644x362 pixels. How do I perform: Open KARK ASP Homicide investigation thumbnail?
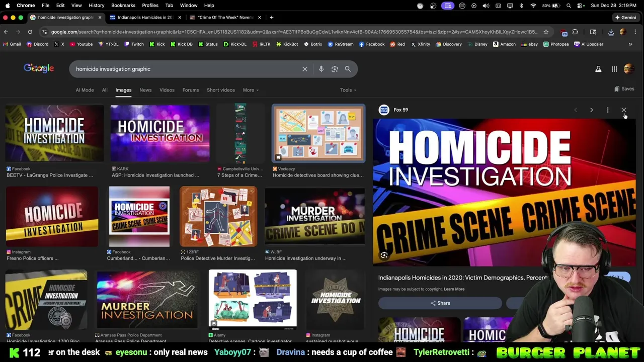[x=160, y=133]
